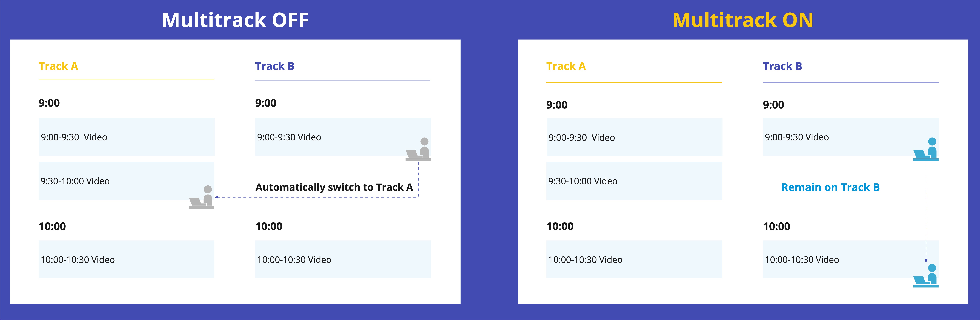
Task: Click the Track B label in Multitrack OFF panel
Action: pos(275,66)
